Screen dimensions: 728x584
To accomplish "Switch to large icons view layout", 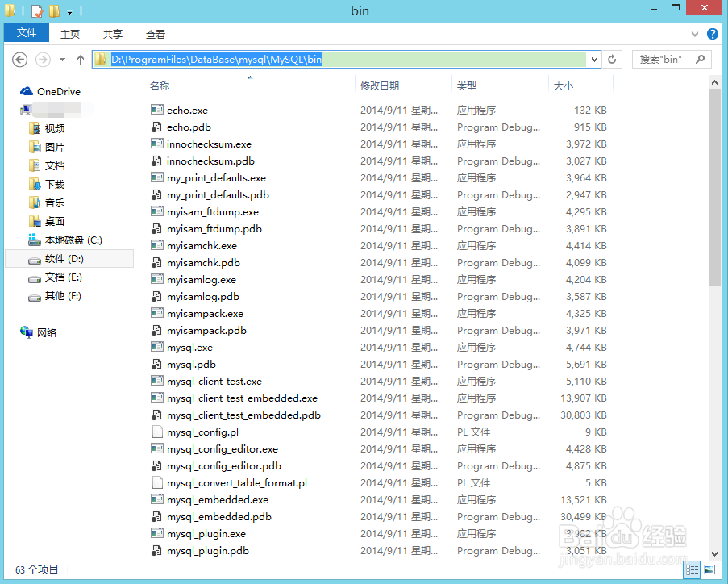I will (709, 569).
